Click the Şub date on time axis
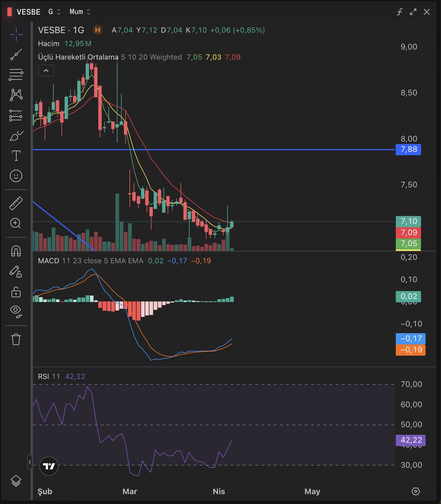 pos(45,491)
